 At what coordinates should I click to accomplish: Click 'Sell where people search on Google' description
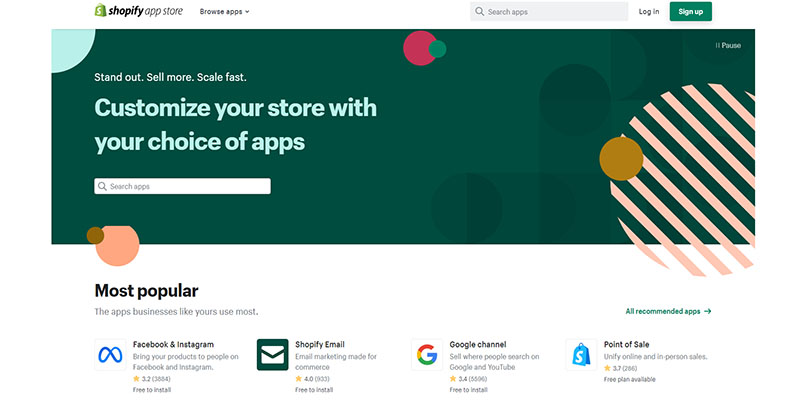(x=494, y=362)
